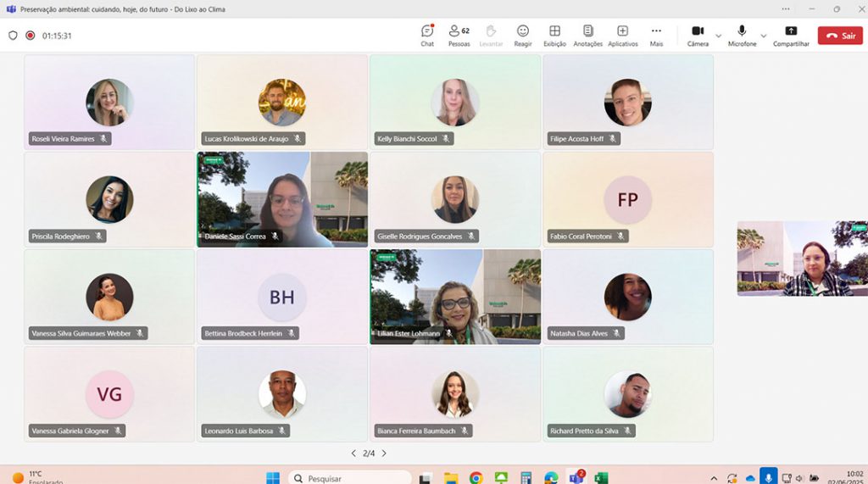Screen dimensions: 868x484
Task: Click the shield privacy icon
Action: (x=13, y=36)
